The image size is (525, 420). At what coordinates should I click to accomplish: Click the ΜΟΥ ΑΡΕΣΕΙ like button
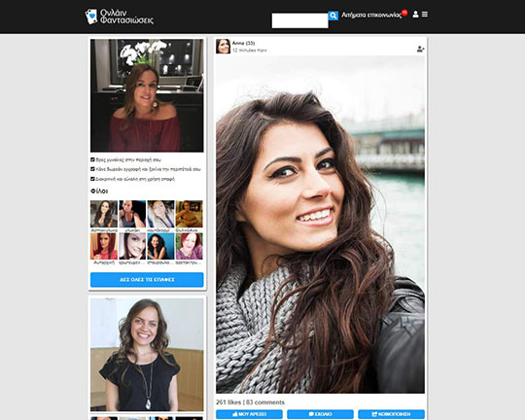point(249,414)
